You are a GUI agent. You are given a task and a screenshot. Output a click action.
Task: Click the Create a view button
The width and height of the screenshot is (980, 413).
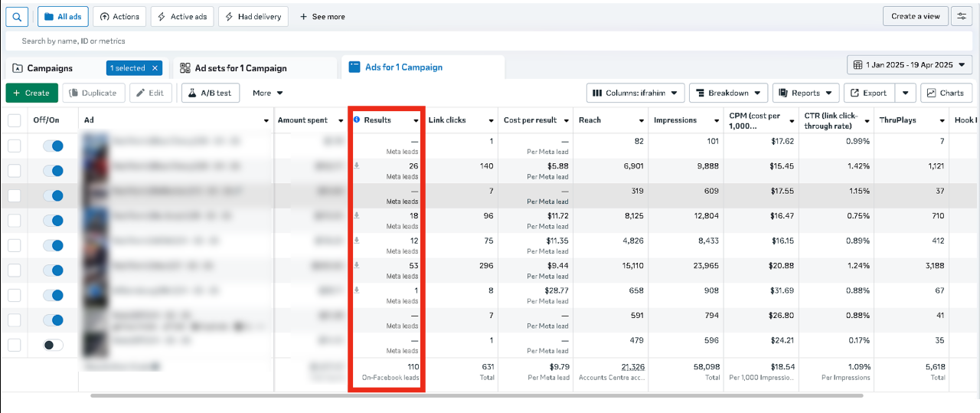pyautogui.click(x=915, y=16)
